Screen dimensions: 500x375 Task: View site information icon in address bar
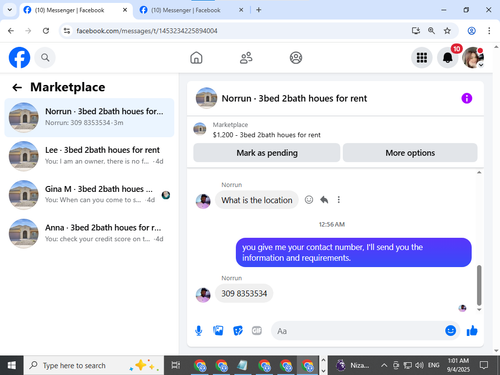67,31
